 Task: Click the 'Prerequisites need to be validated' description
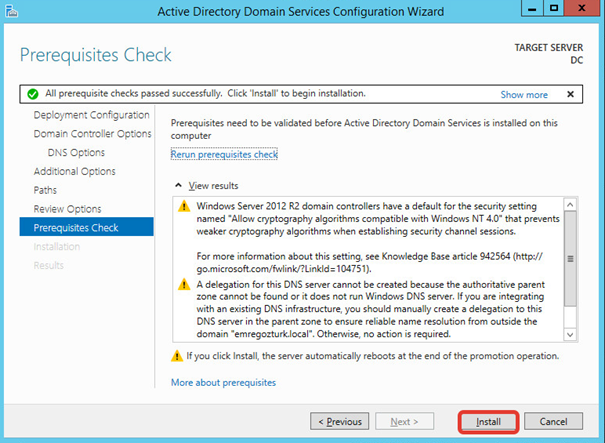pos(364,129)
